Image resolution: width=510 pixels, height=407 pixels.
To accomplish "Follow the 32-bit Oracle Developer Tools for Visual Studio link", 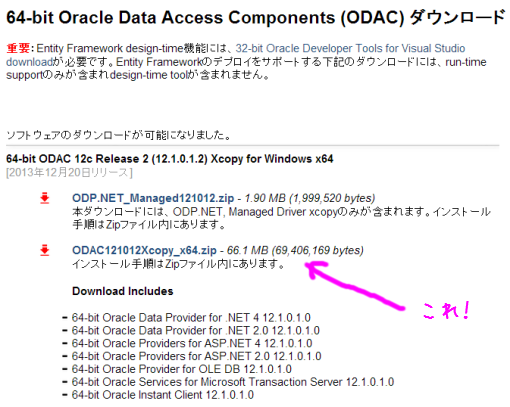I will (350, 49).
